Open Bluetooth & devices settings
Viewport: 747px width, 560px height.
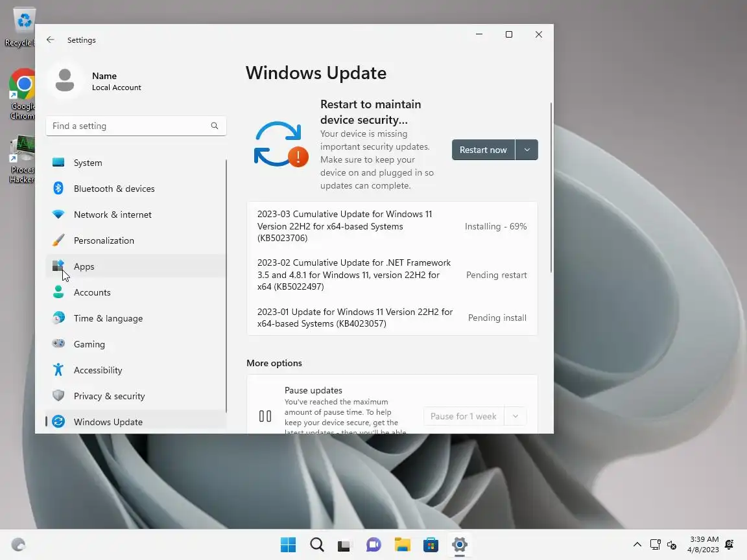(136, 189)
